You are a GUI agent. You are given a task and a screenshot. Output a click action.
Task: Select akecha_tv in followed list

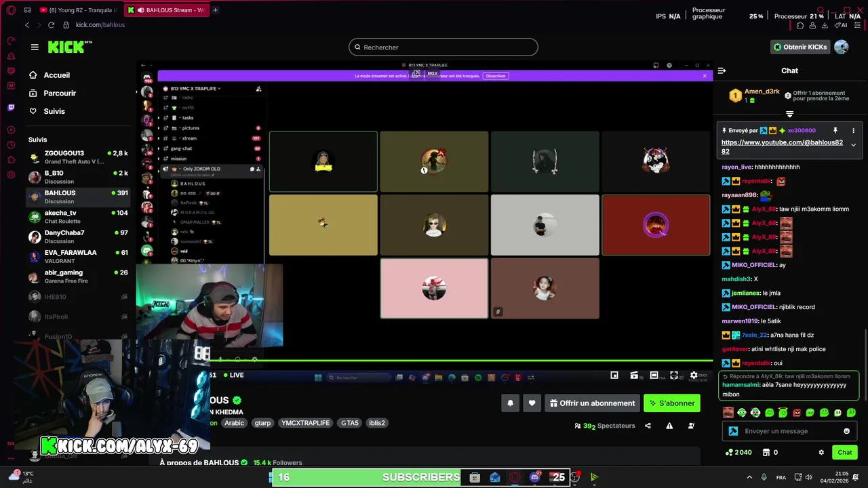pos(78,217)
